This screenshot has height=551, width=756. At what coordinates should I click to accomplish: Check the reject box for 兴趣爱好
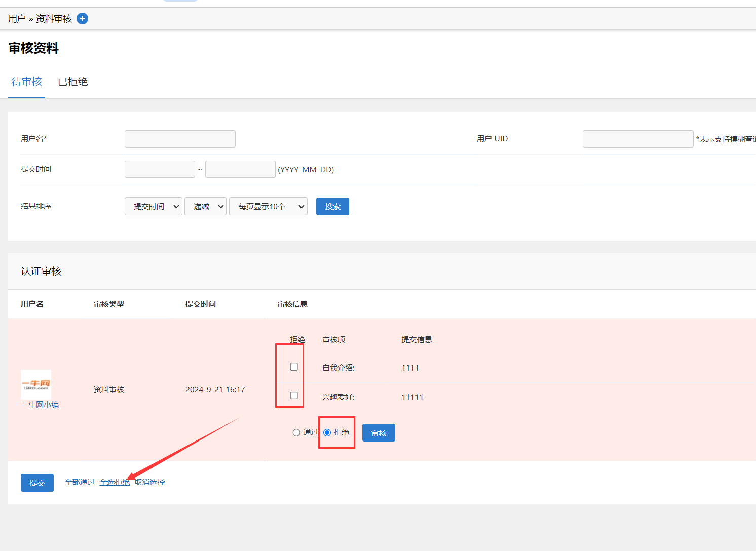[x=294, y=395]
